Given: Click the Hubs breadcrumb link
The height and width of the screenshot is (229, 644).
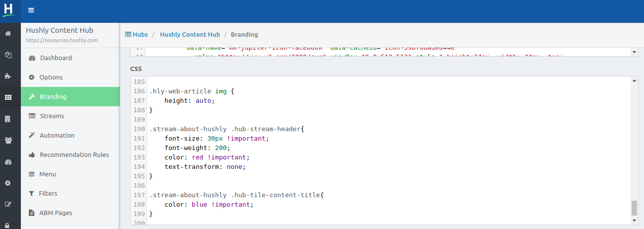Looking at the screenshot, I should click(140, 35).
